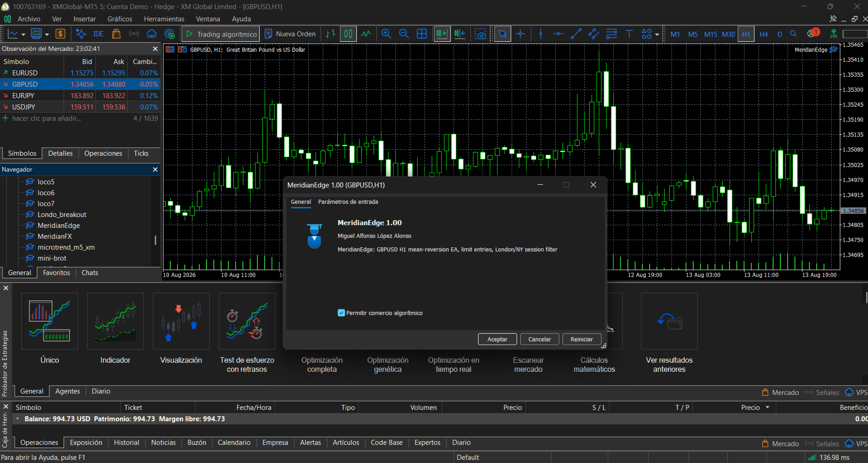
Task: Choose the Único strategy tester thumbnail
Action: pyautogui.click(x=49, y=321)
